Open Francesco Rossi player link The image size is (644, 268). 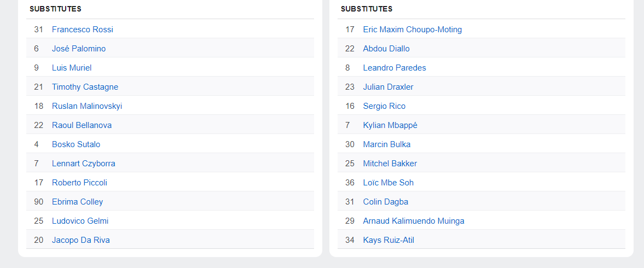tap(82, 30)
